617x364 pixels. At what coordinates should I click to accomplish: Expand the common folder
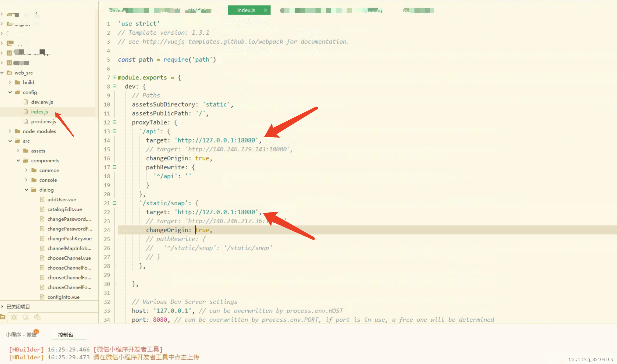(x=26, y=170)
